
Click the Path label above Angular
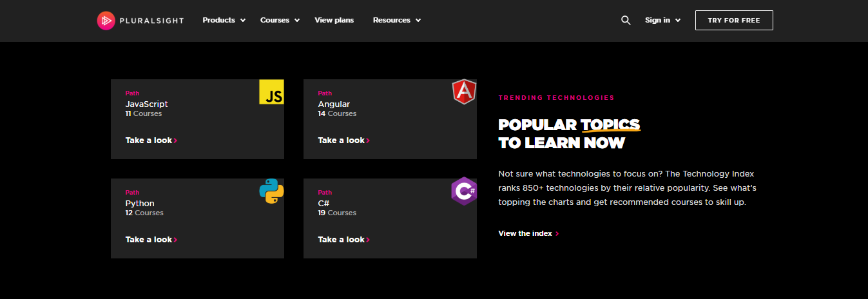coord(325,93)
